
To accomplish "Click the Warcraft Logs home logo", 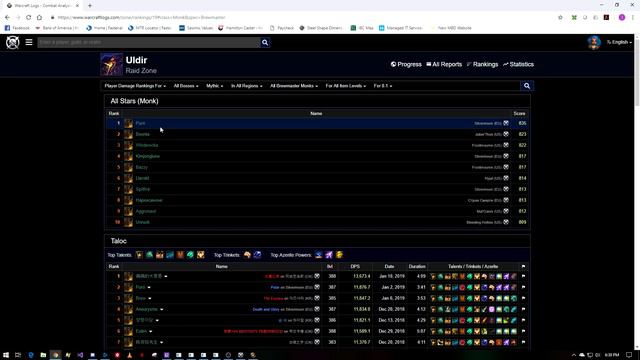I will click(13, 42).
